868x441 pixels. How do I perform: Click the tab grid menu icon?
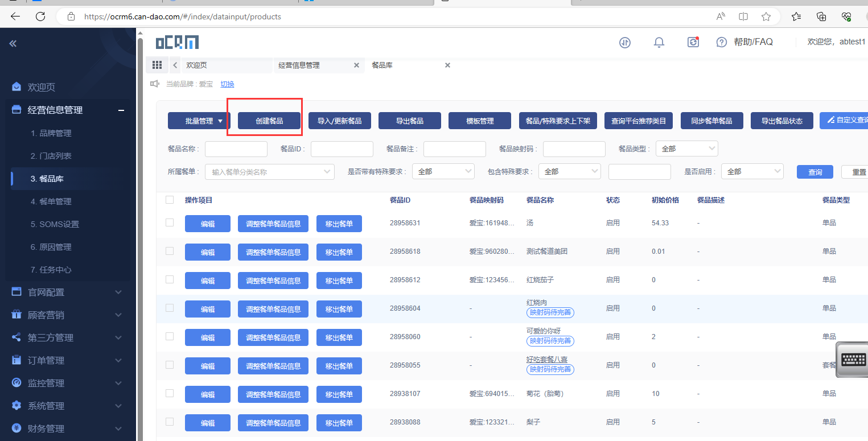click(157, 65)
